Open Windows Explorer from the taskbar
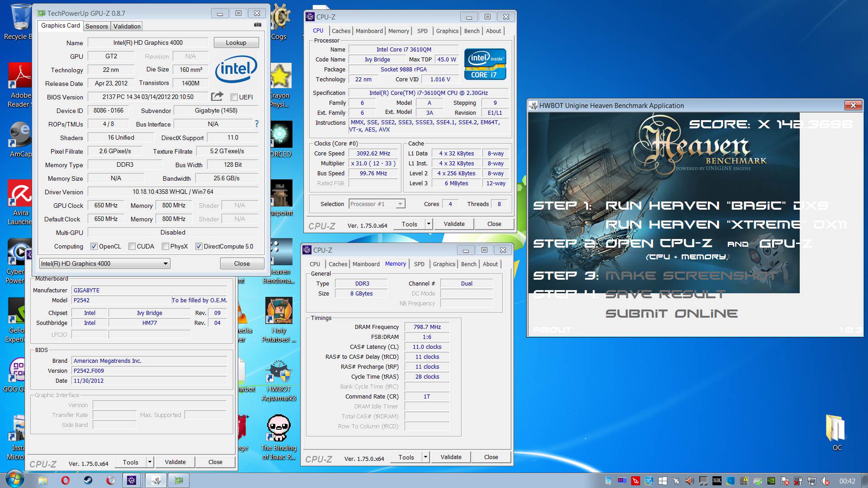Screen dimensions: 868x488 [43, 480]
